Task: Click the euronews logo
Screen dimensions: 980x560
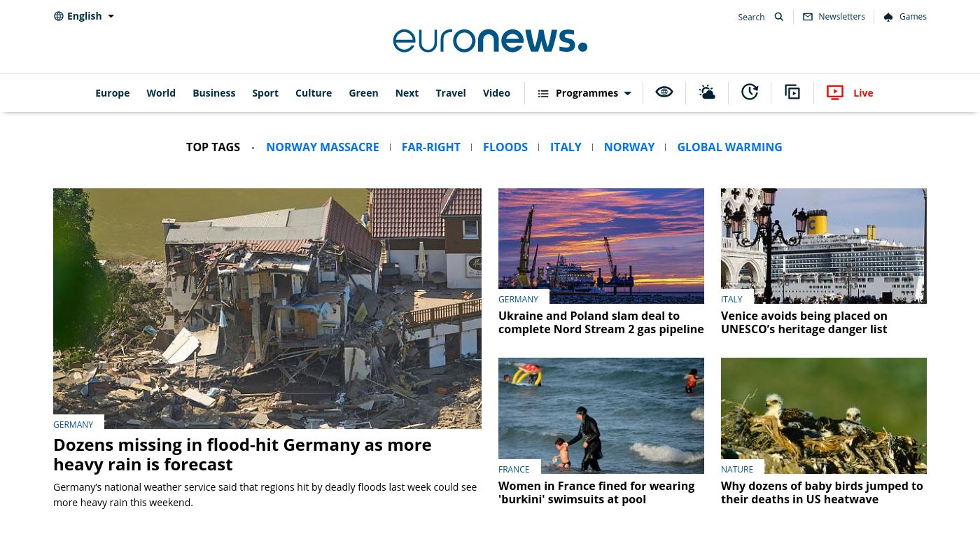Action: [x=490, y=41]
